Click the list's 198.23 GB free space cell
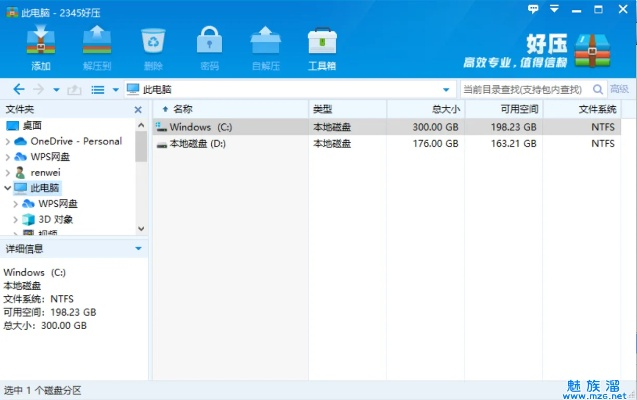Image resolution: width=637 pixels, height=400 pixels. point(514,127)
